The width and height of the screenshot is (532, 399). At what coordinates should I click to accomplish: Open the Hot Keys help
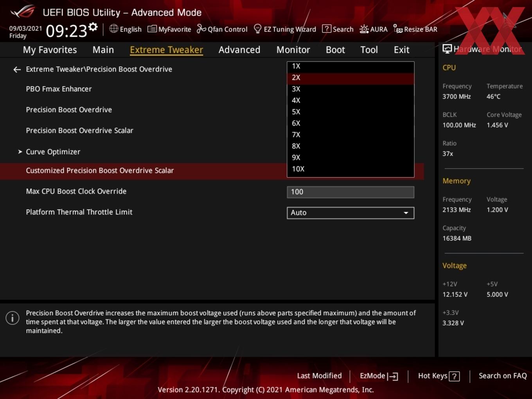(x=439, y=376)
